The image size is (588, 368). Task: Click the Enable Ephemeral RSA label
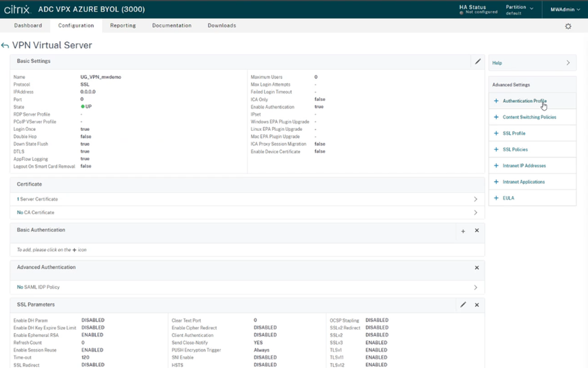tap(36, 335)
